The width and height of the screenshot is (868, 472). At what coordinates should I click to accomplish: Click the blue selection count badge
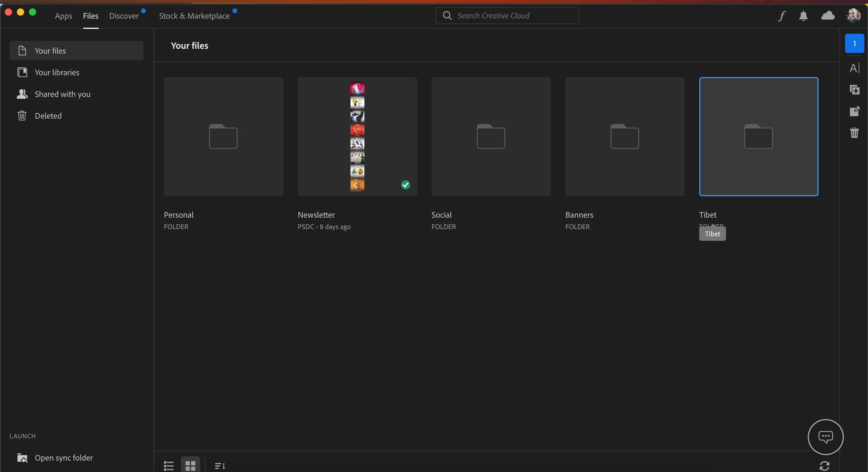854,43
